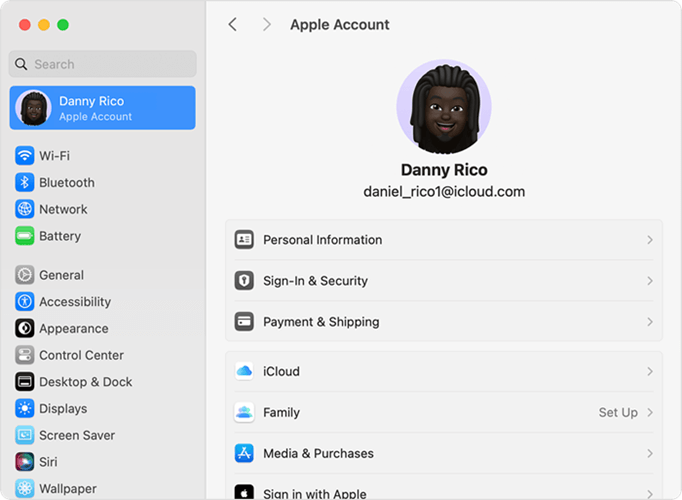The height and width of the screenshot is (500, 682).
Task: Select General in the sidebar
Action: 61,275
